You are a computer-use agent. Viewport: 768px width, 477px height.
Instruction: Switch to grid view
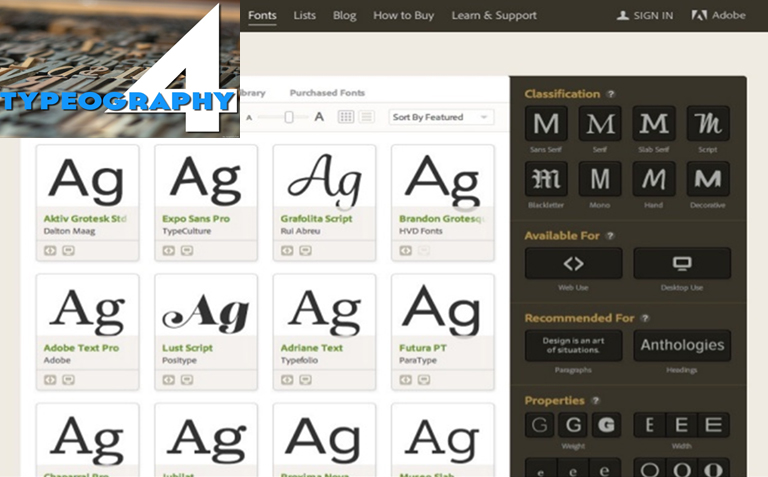click(x=346, y=117)
